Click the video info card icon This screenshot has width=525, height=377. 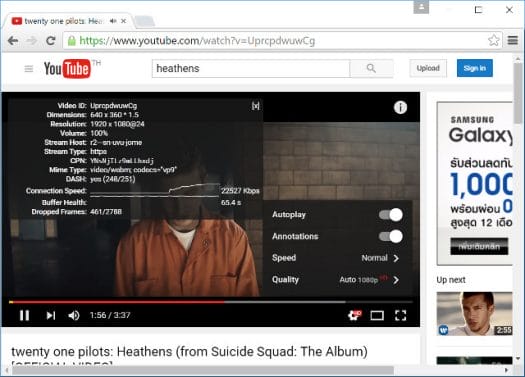point(400,107)
